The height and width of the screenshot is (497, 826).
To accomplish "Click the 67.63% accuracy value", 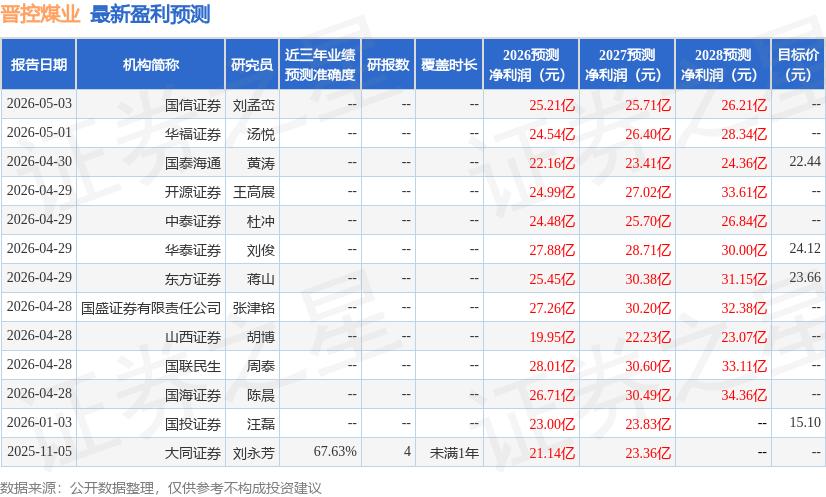I will pos(335,452).
